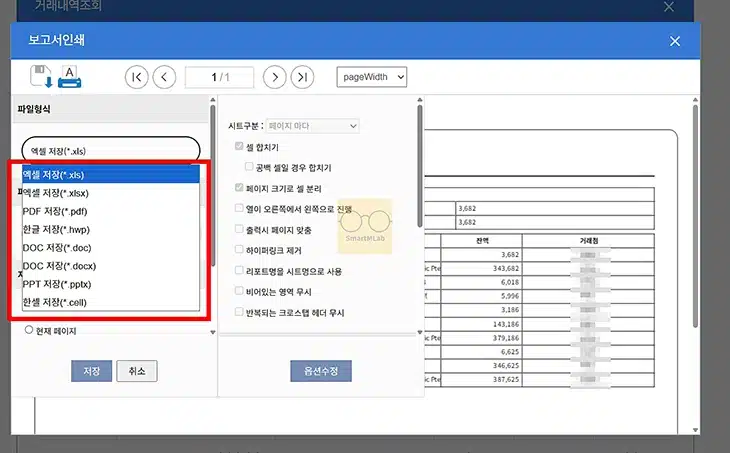Image resolution: width=730 pixels, height=453 pixels.
Task: Click the report preview vertical scrollbar thumb
Action: pyautogui.click(x=695, y=216)
